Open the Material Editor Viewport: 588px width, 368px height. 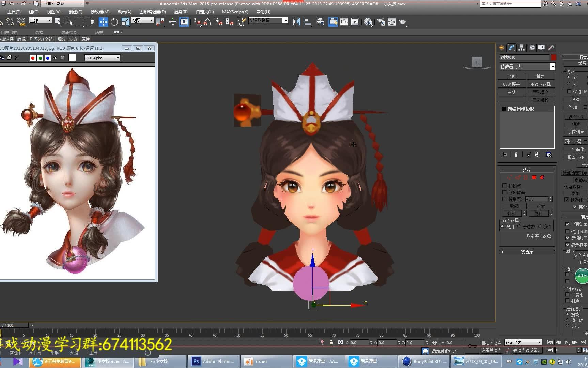coord(368,22)
